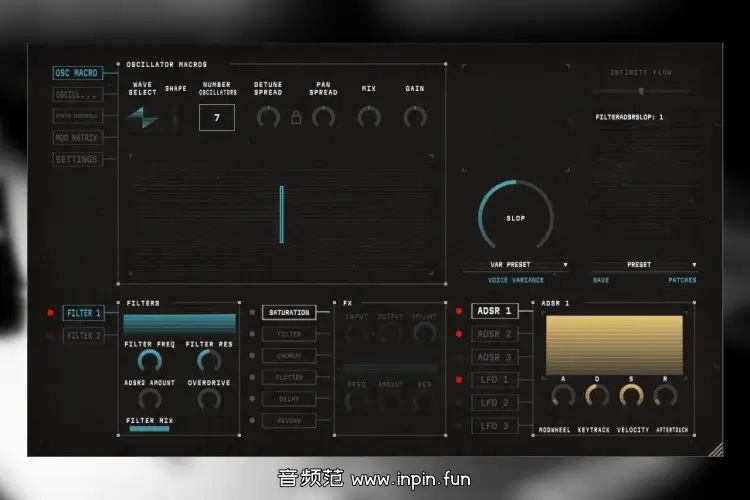
Task: Select the REVERB effect button
Action: point(289,420)
